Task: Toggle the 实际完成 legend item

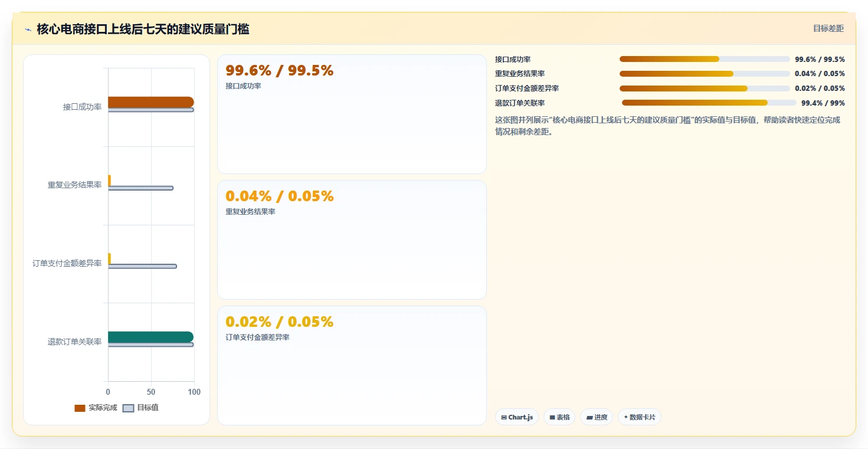Action: [96, 408]
